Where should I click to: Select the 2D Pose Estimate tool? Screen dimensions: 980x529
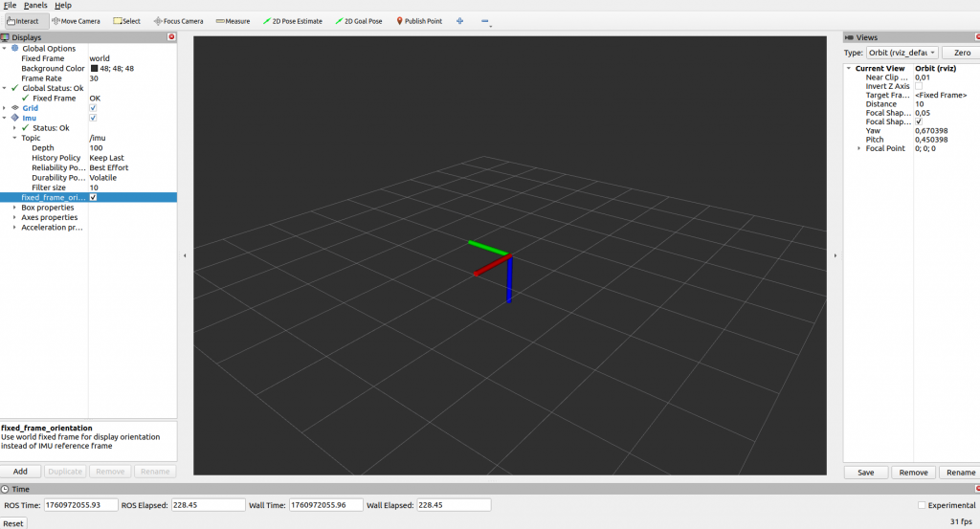point(293,21)
